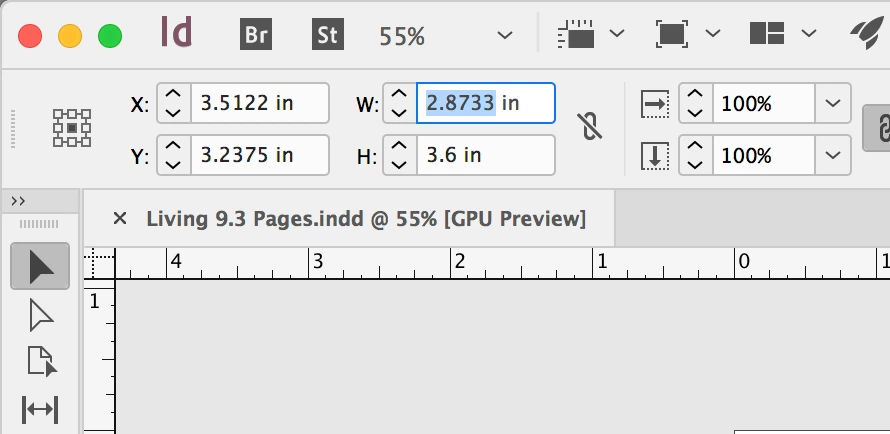The height and width of the screenshot is (434, 890).
Task: Click the InDesign Id logo
Action: [177, 32]
